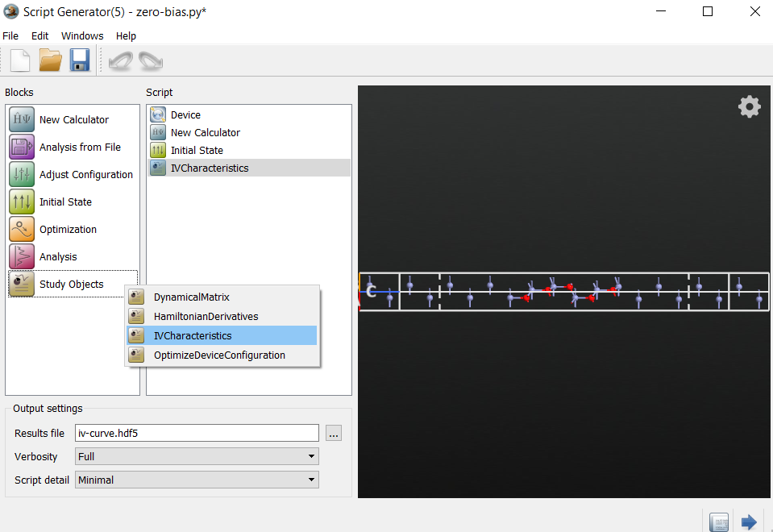Open viewer settings gear icon
The image size is (773, 532).
coord(750,106)
